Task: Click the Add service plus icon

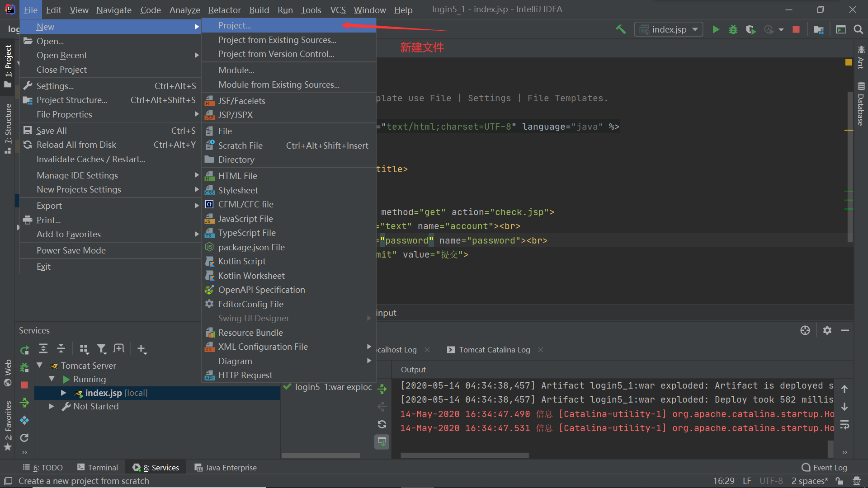Action: [x=142, y=349]
